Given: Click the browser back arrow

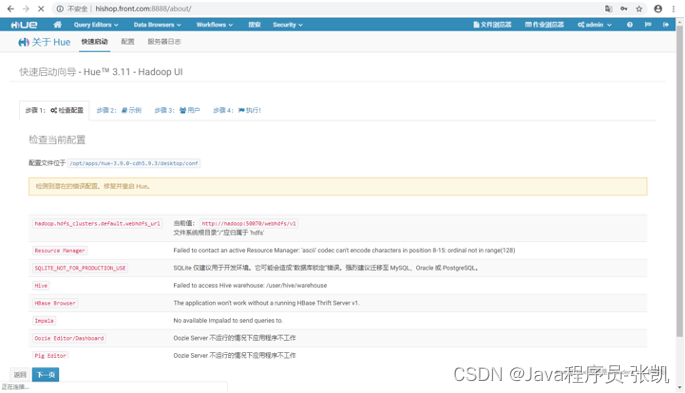Looking at the screenshot, I should [x=10, y=9].
